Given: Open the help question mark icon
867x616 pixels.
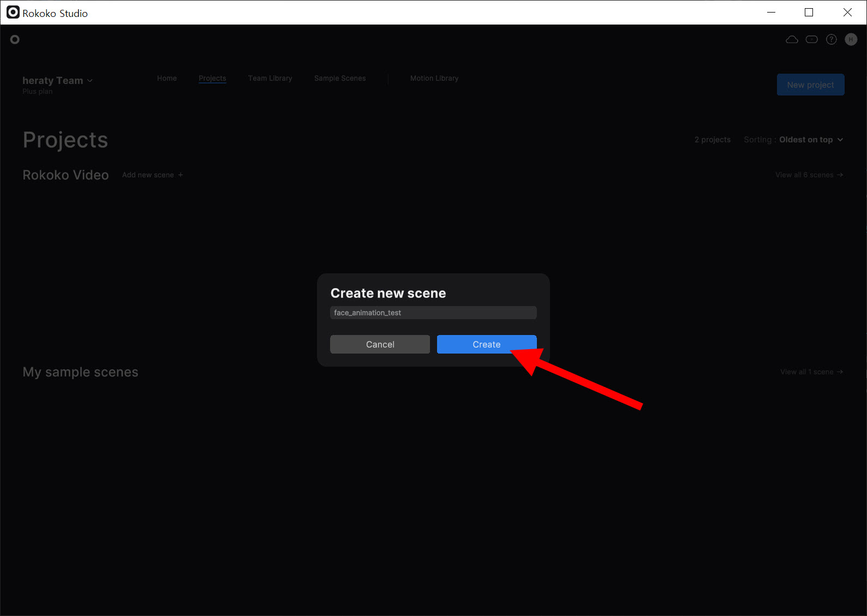Looking at the screenshot, I should point(832,39).
